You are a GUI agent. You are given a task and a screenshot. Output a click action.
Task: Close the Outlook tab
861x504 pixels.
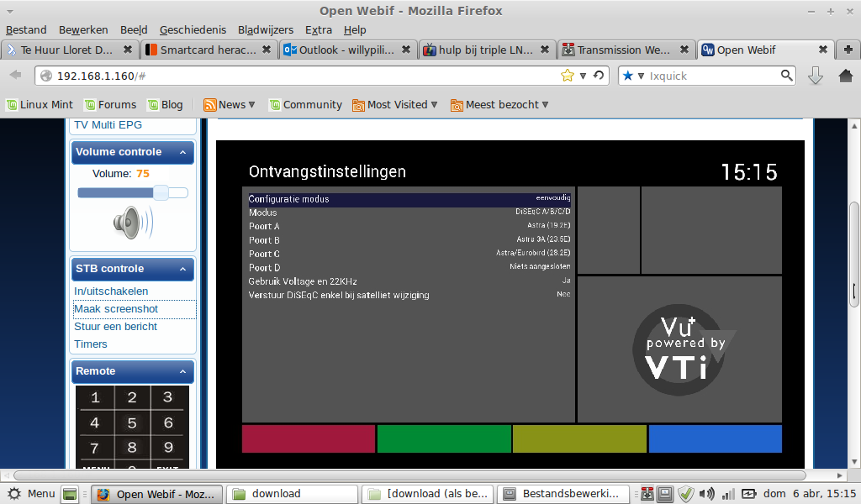(406, 50)
